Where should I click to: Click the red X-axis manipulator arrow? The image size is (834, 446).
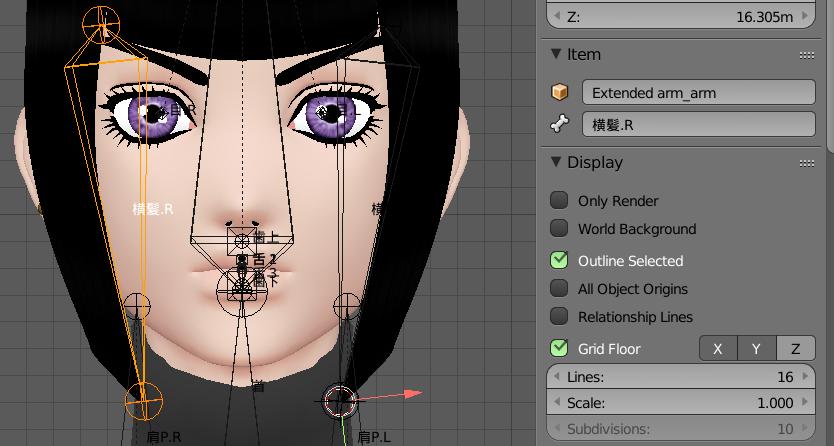[412, 394]
